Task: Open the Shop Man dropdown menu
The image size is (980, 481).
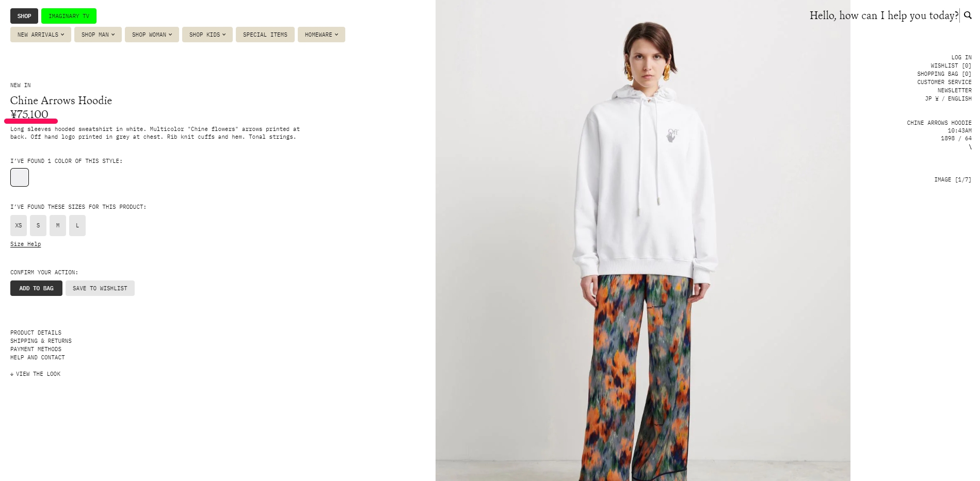Action: point(98,35)
